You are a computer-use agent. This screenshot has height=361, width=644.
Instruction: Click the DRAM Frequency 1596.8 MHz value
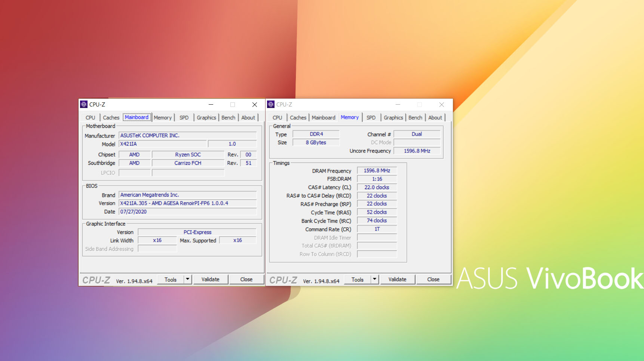coord(377,170)
